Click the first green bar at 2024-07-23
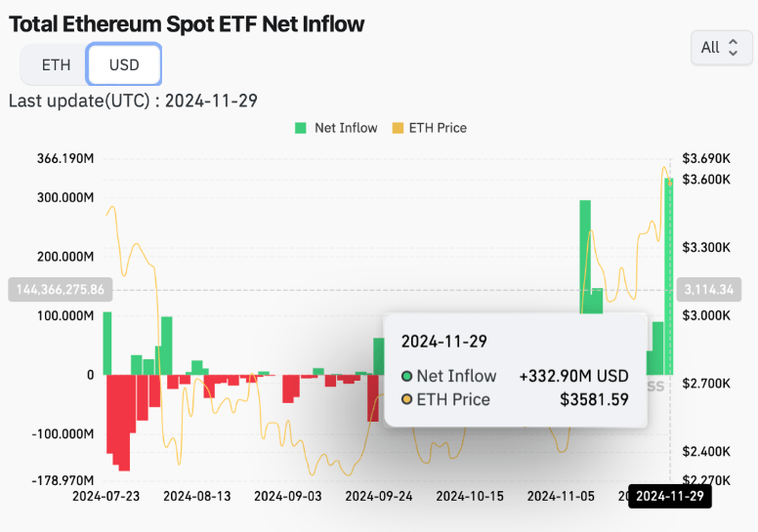The height and width of the screenshot is (532, 758). pyautogui.click(x=107, y=342)
